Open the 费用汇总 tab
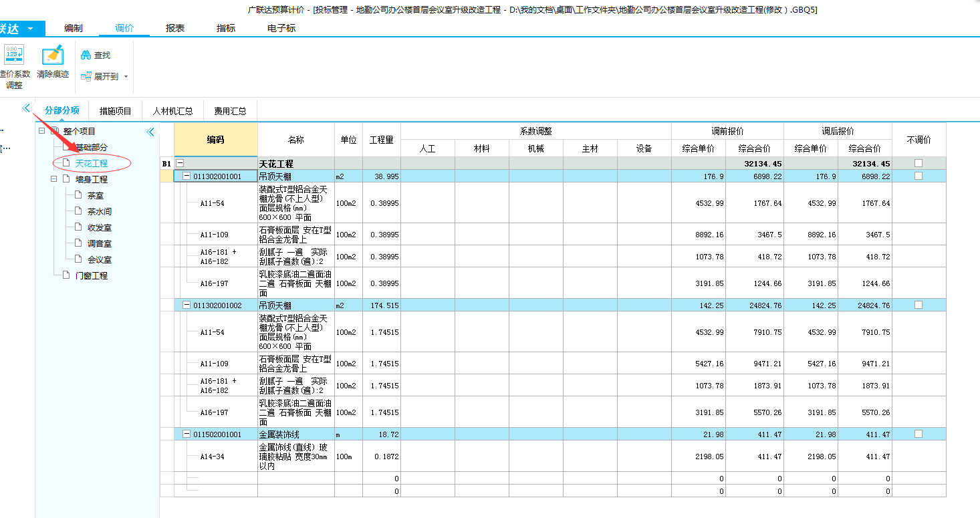 coord(230,111)
